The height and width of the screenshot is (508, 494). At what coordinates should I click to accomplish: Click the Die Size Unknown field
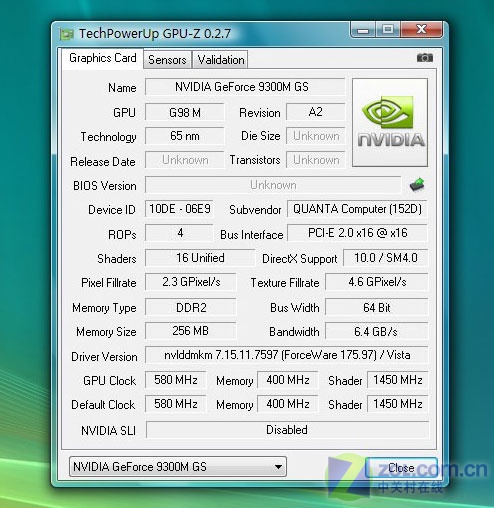tap(315, 136)
